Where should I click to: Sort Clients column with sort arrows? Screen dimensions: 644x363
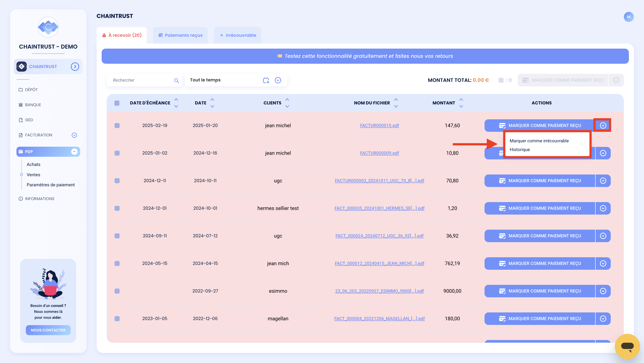click(x=287, y=103)
